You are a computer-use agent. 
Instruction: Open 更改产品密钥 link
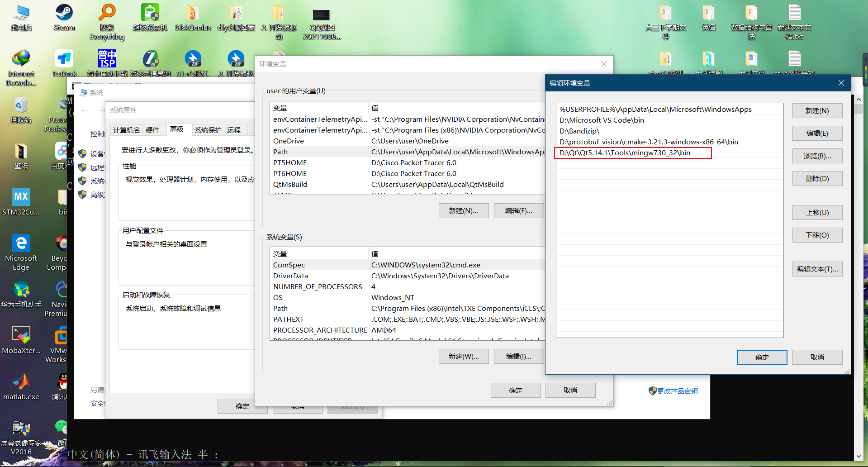(x=677, y=391)
